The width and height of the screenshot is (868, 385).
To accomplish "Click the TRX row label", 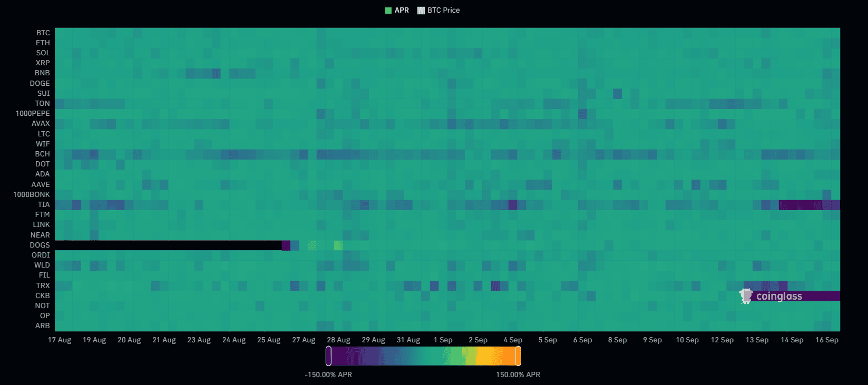I will point(43,285).
